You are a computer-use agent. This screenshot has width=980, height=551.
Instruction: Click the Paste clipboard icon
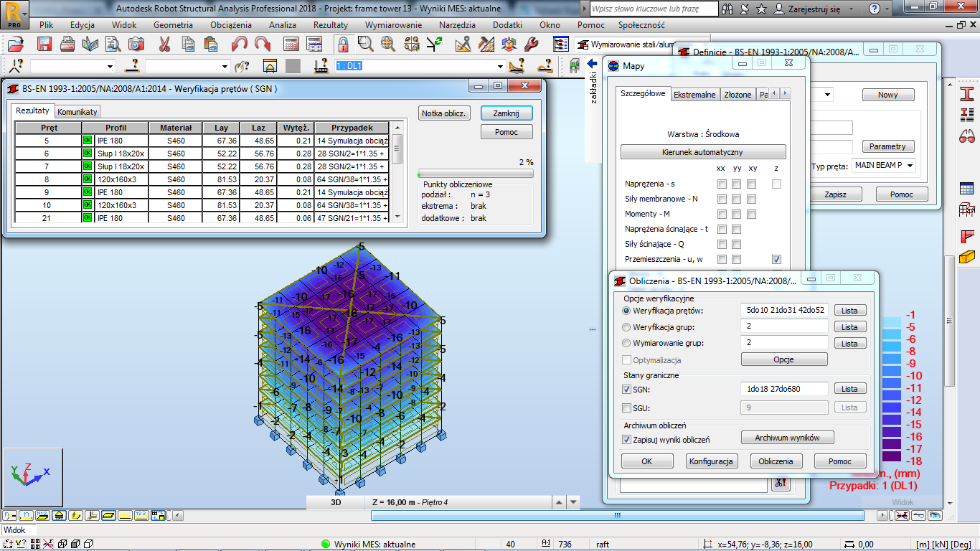pos(212,43)
